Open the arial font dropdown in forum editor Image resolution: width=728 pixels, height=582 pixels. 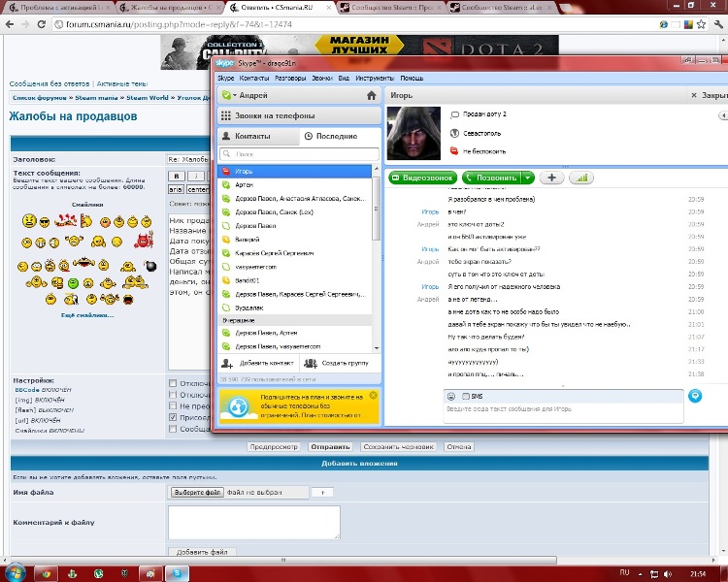176,189
